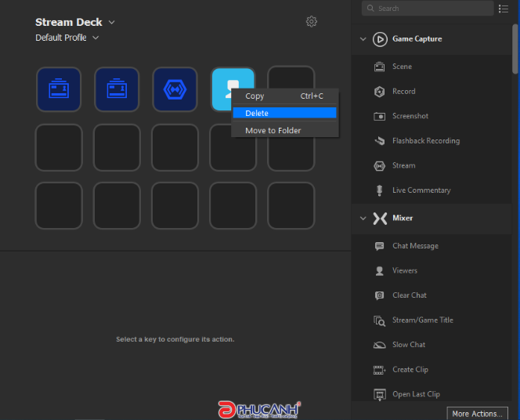The width and height of the screenshot is (520, 420).
Task: Click the More Actions... button
Action: tap(477, 414)
